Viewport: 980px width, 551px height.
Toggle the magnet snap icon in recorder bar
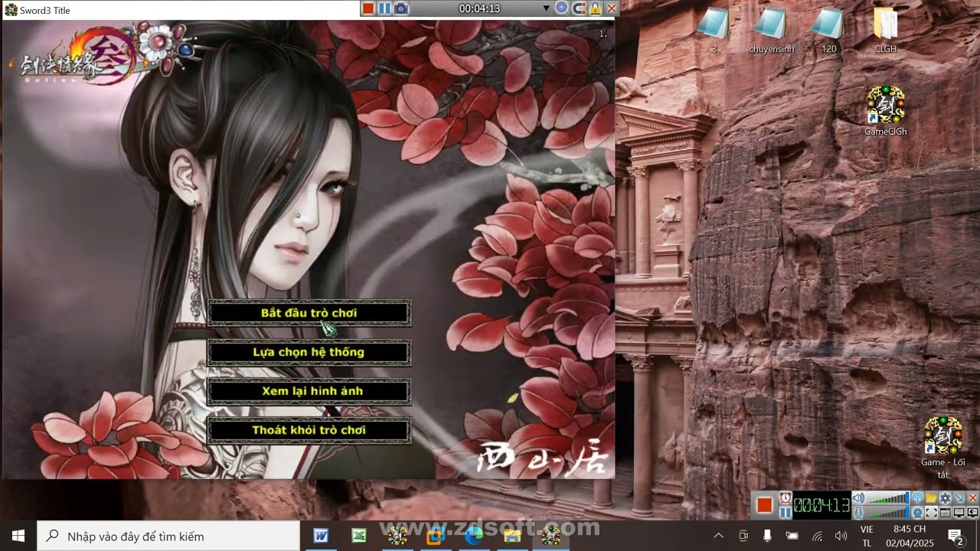(579, 8)
